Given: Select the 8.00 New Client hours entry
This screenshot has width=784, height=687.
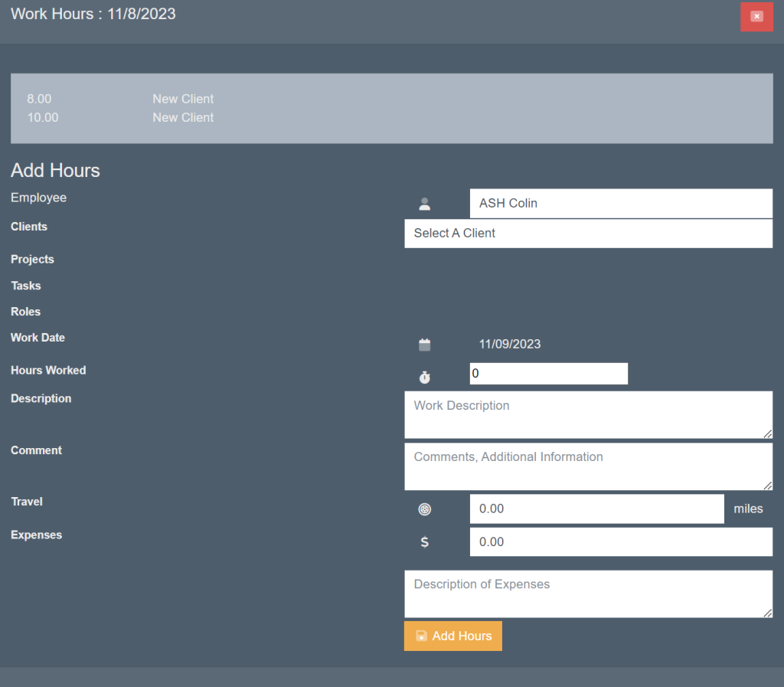Looking at the screenshot, I should pyautogui.click(x=120, y=99).
